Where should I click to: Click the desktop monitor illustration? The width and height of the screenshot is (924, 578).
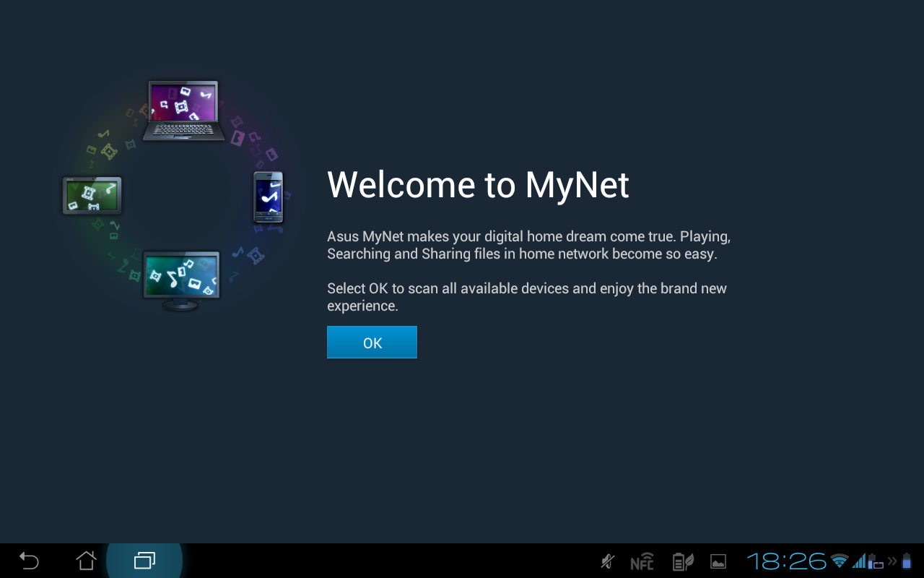(x=181, y=281)
